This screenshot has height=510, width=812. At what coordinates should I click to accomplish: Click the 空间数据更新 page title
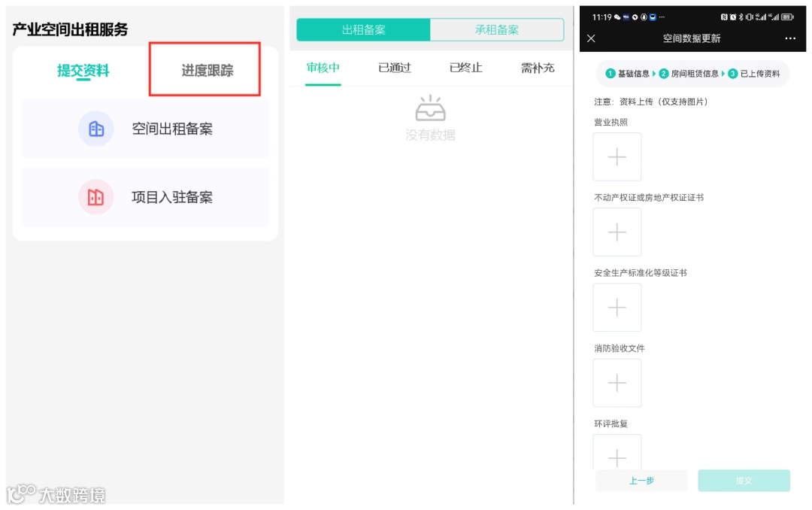[x=692, y=38]
